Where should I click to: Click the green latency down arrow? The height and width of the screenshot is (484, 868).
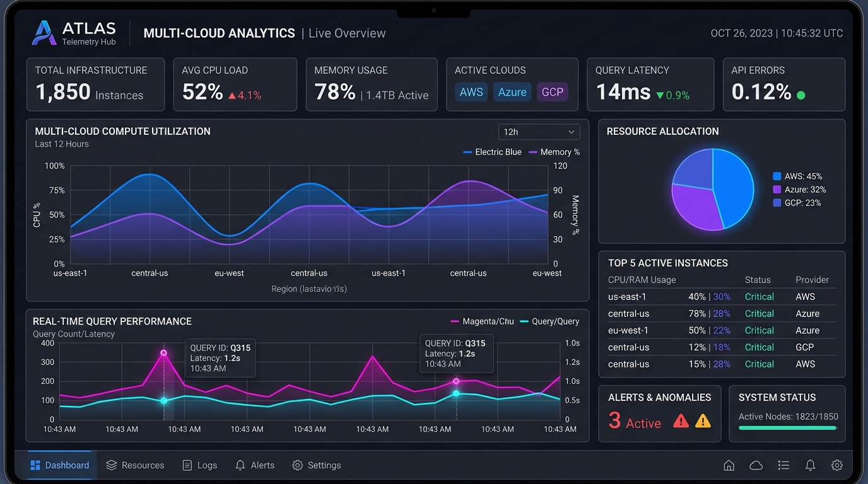tap(660, 96)
